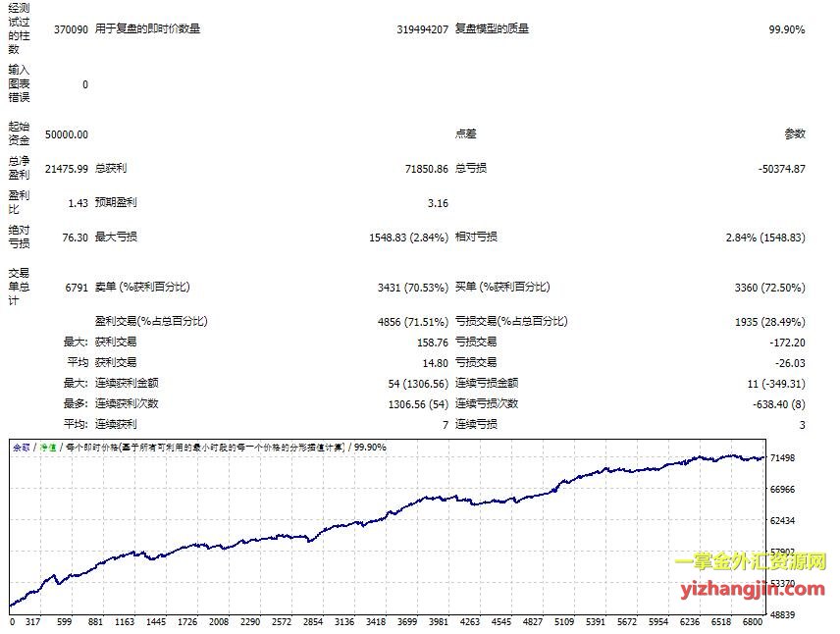Click the 最大亏损 label
The image size is (840, 634).
pyautogui.click(x=116, y=237)
